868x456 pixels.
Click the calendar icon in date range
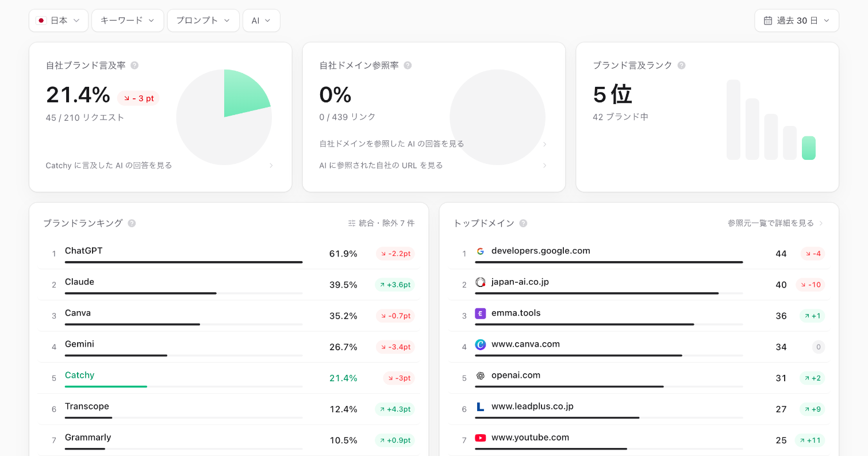coord(768,21)
